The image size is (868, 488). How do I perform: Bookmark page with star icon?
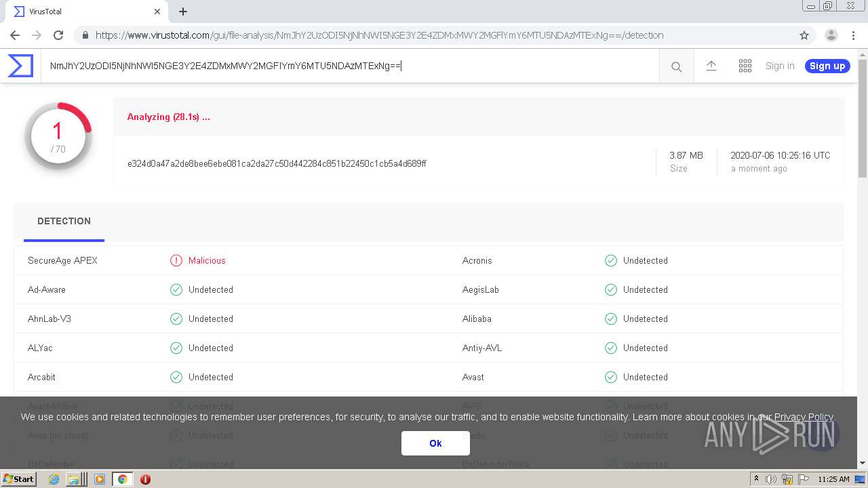pyautogui.click(x=804, y=35)
